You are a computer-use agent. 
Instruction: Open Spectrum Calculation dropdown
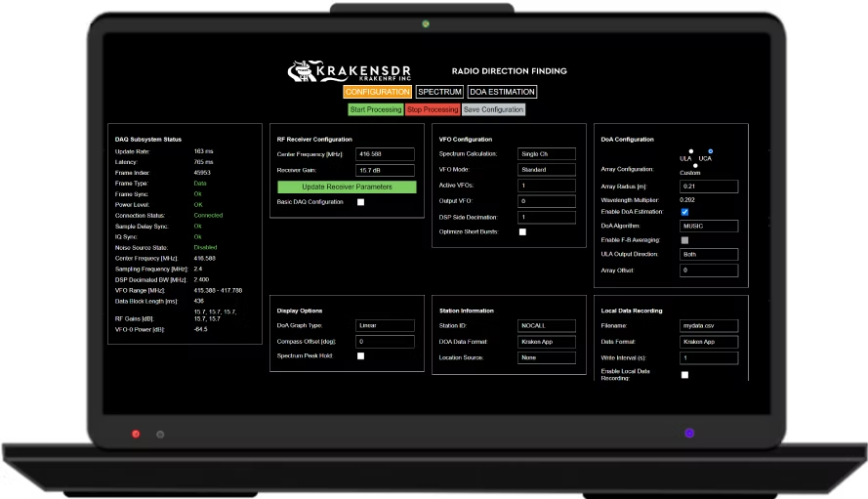click(547, 154)
